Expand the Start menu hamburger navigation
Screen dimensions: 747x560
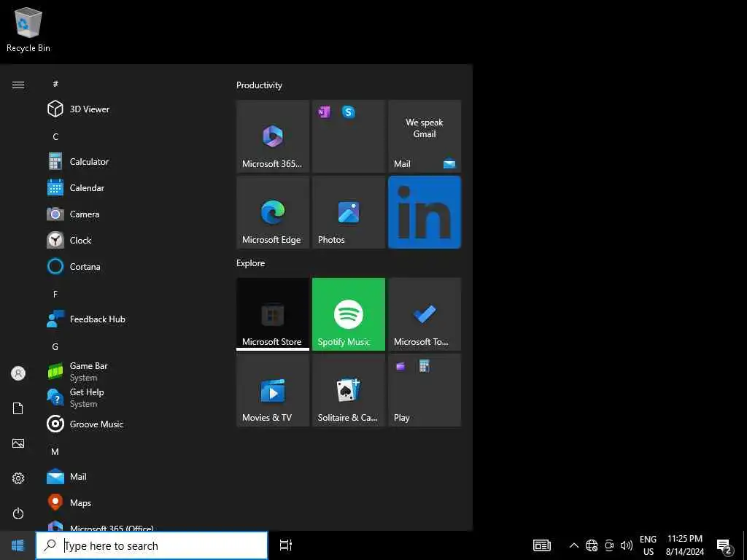coord(18,85)
